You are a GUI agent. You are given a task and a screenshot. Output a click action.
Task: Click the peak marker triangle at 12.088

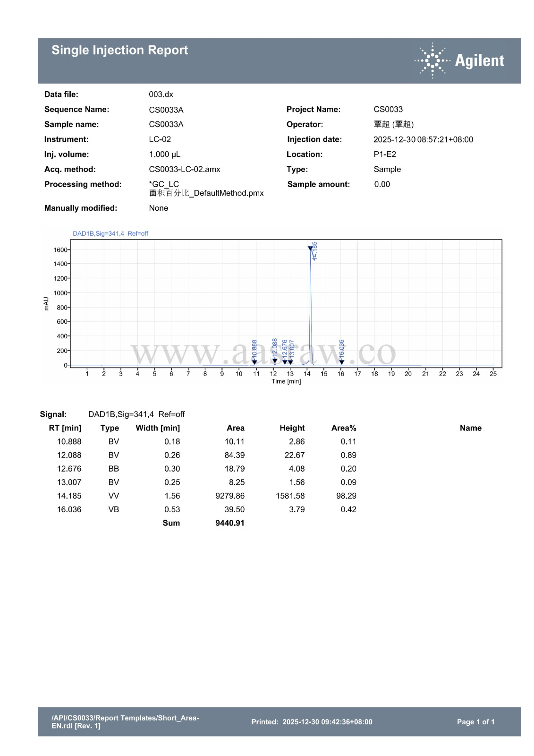coord(275,361)
